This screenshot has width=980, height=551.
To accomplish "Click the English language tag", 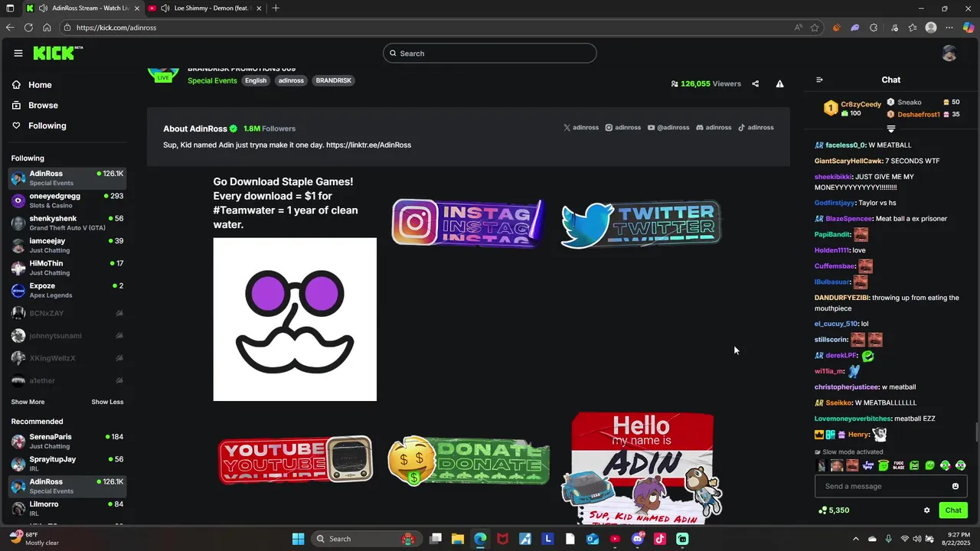I will point(256,80).
